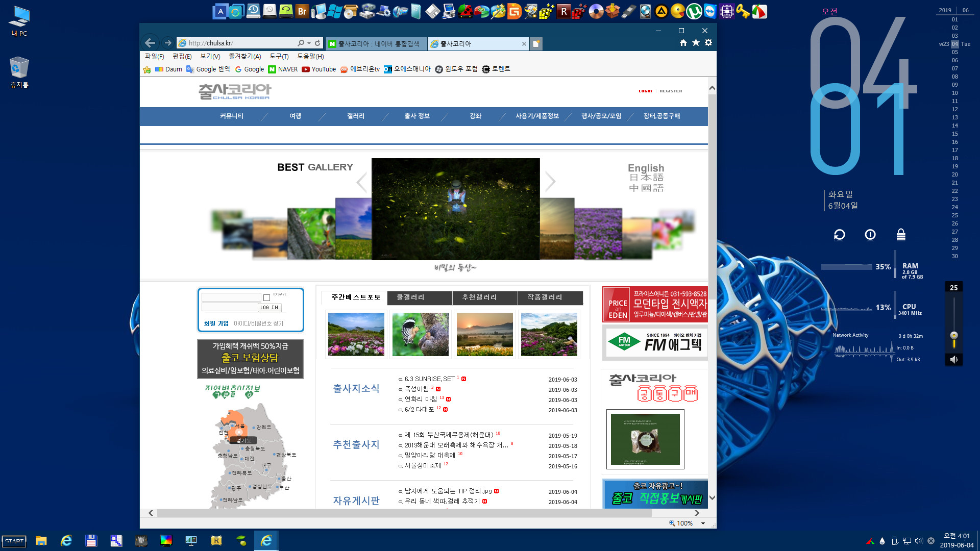Click the widget power icon
This screenshot has width=980, height=551.
(870, 235)
